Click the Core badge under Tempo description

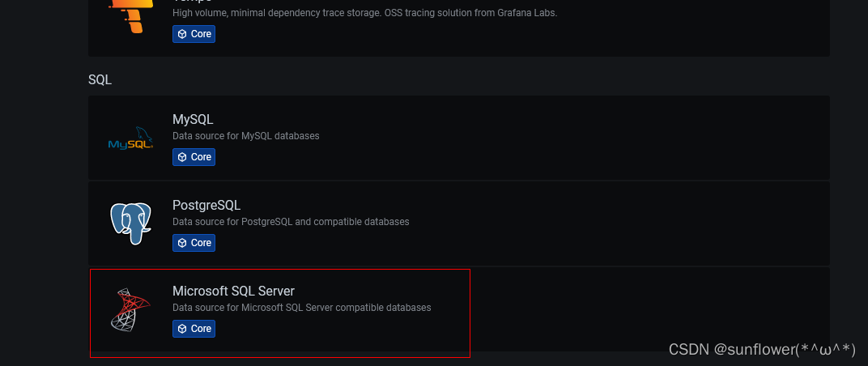pyautogui.click(x=194, y=34)
